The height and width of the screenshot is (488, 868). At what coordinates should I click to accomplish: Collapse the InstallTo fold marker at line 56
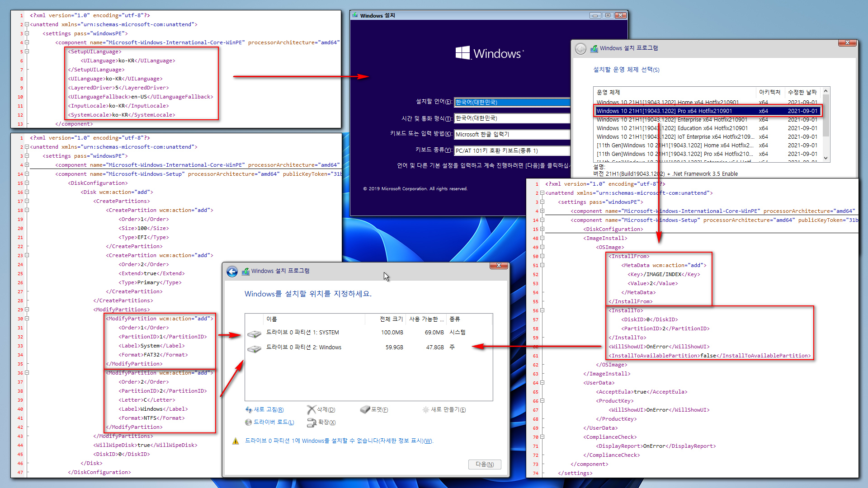point(542,310)
